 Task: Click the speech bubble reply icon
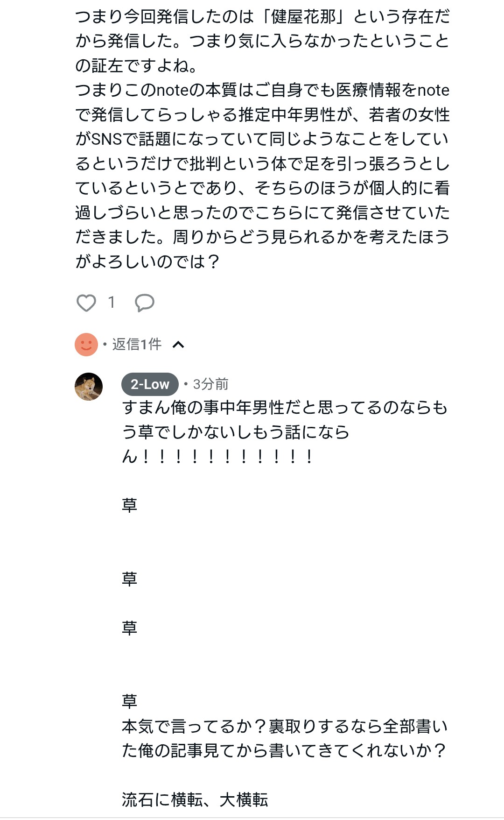pyautogui.click(x=145, y=303)
